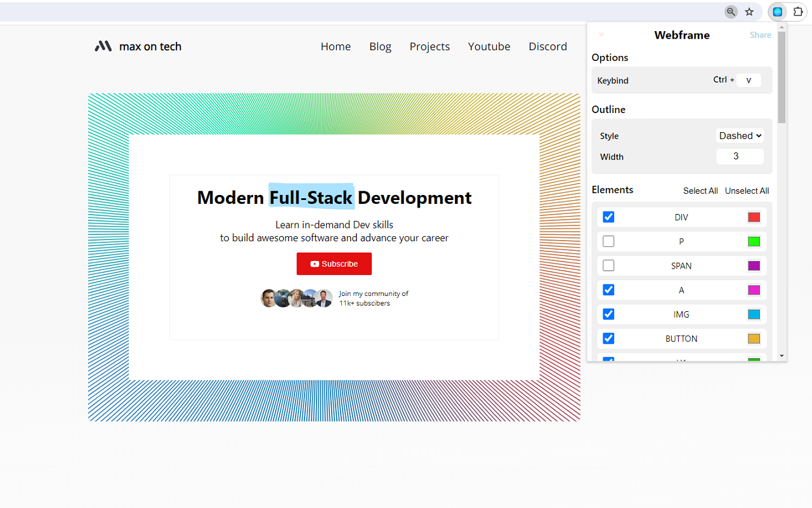Viewport: 812px width, 508px height.
Task: Open the Home navigation item
Action: click(x=336, y=46)
